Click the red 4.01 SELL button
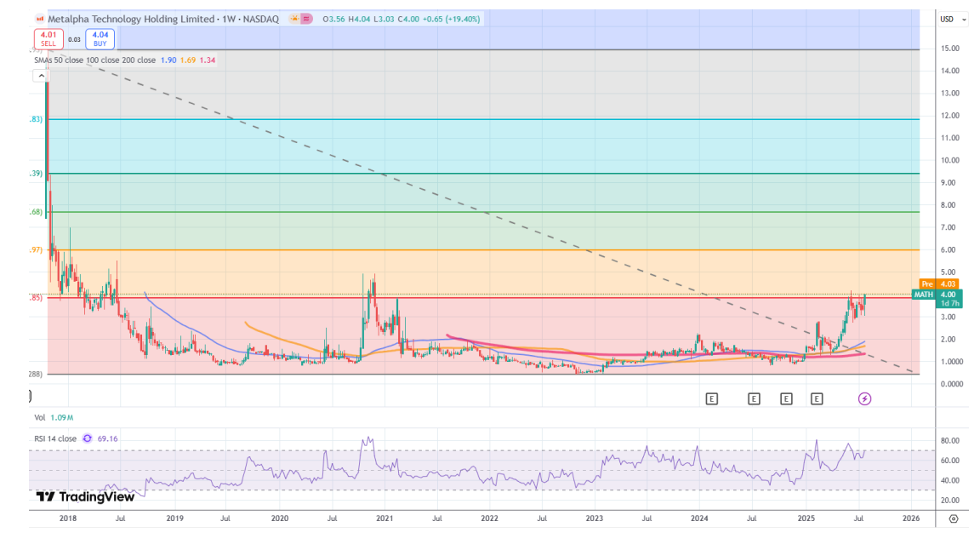Viewport: 980px width, 544px height. [x=48, y=39]
